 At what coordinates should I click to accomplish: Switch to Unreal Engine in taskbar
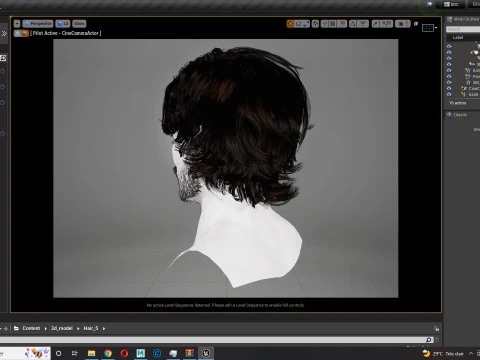[206, 353]
